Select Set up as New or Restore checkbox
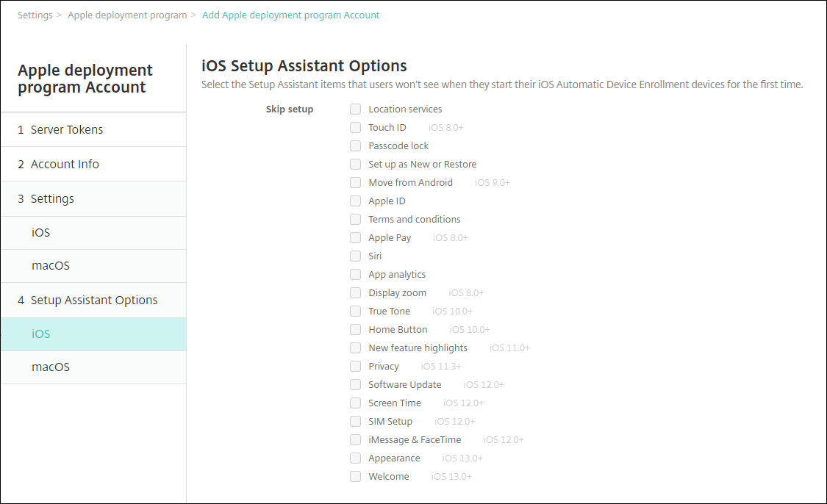The image size is (827, 504). click(356, 165)
